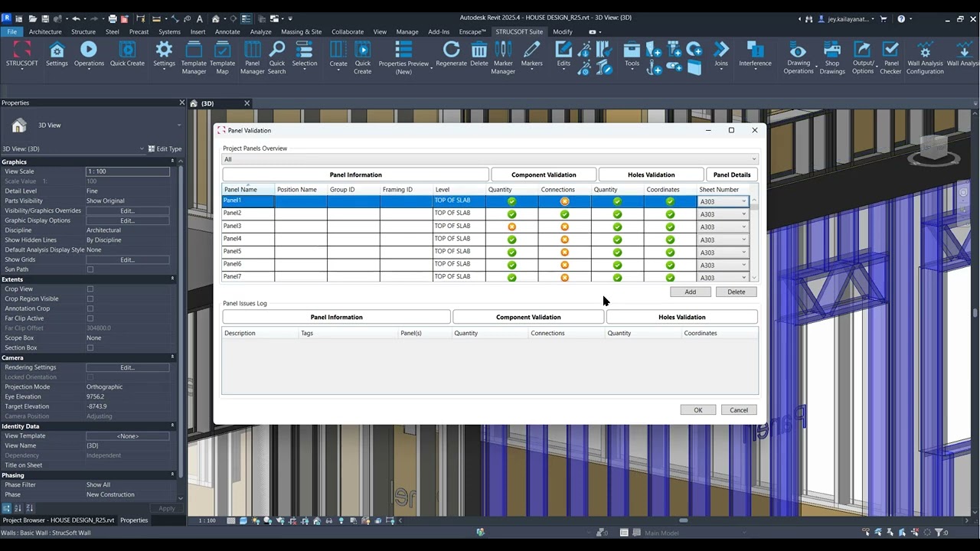Switch to the Annotate ribbon tab

(x=227, y=31)
